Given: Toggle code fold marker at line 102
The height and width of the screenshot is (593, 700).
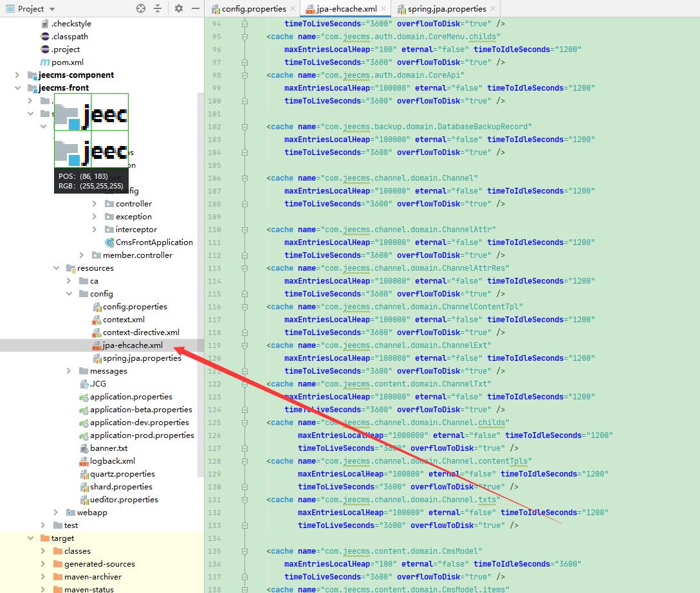Looking at the screenshot, I should point(244,127).
